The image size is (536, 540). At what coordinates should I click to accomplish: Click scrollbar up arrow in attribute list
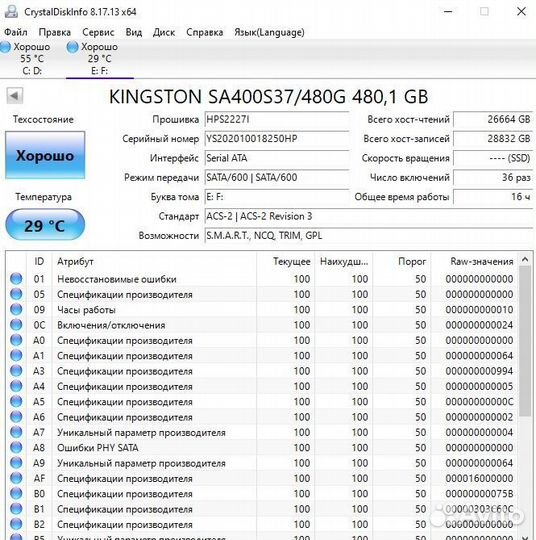pos(525,259)
